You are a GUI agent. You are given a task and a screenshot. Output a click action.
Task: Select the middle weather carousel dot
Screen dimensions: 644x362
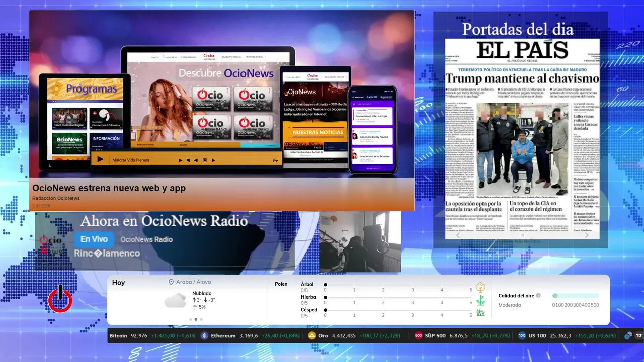pos(196,319)
